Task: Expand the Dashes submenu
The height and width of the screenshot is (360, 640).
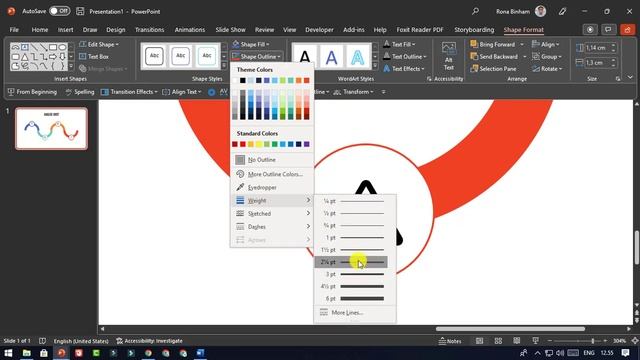Action: [272, 227]
